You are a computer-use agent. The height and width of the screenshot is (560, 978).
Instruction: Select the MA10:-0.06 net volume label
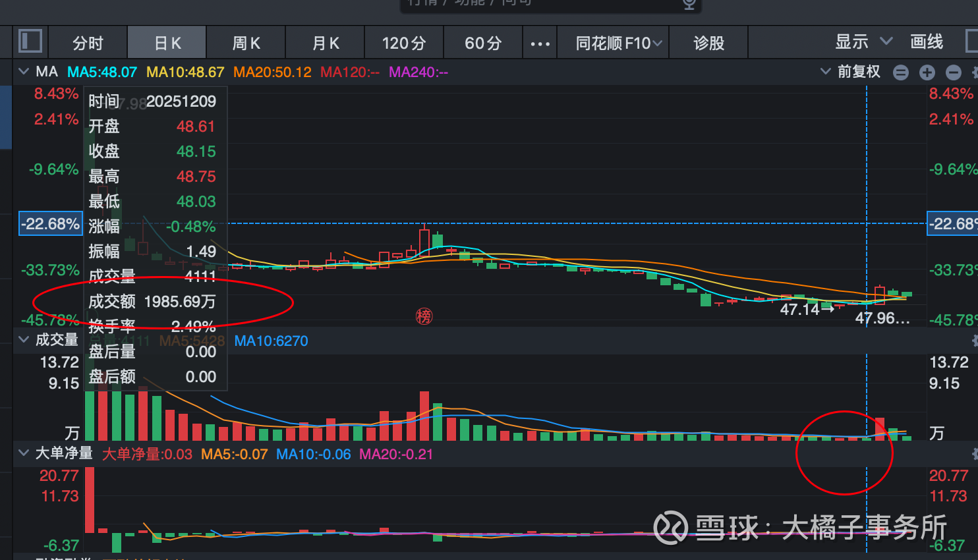[313, 454]
